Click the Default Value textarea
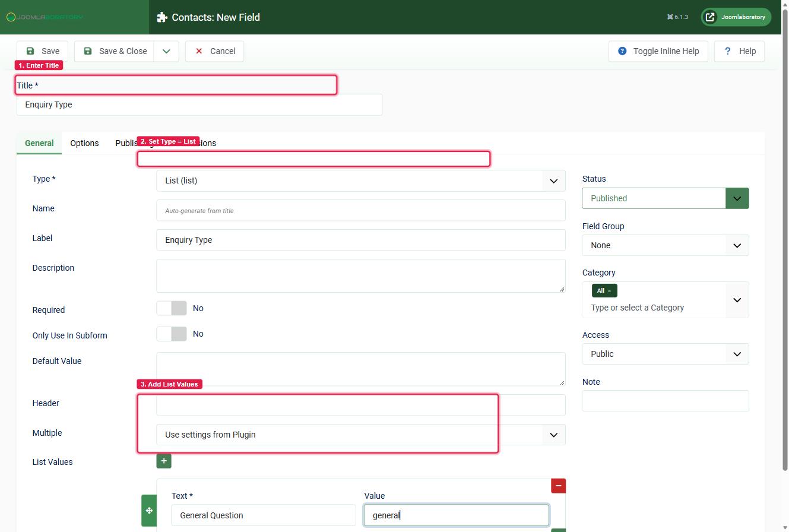This screenshot has height=532, width=789. (361, 369)
